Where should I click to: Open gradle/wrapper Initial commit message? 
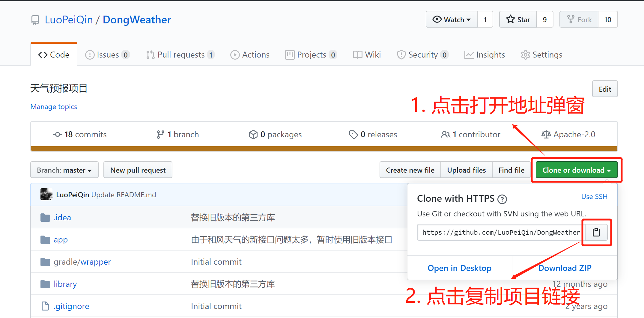pos(216,262)
